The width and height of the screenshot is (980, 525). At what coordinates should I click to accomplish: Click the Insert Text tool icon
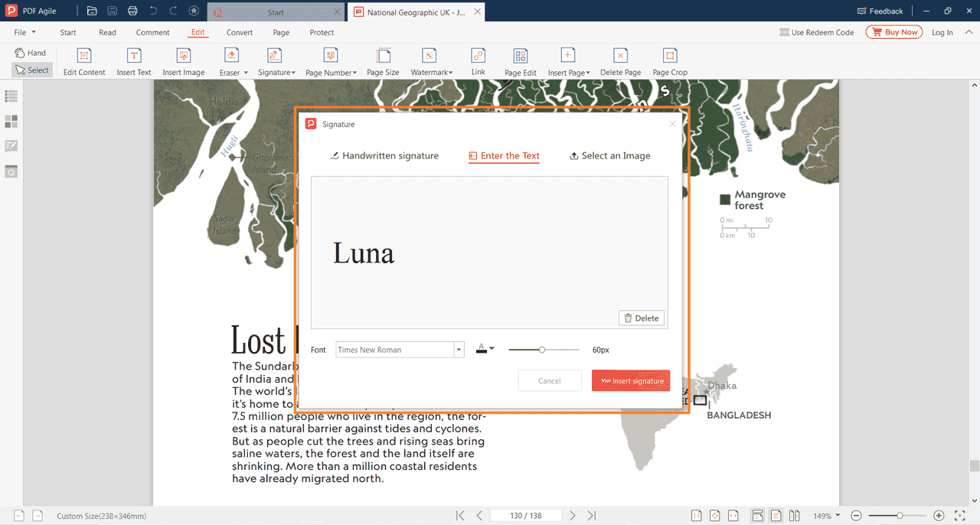134,56
